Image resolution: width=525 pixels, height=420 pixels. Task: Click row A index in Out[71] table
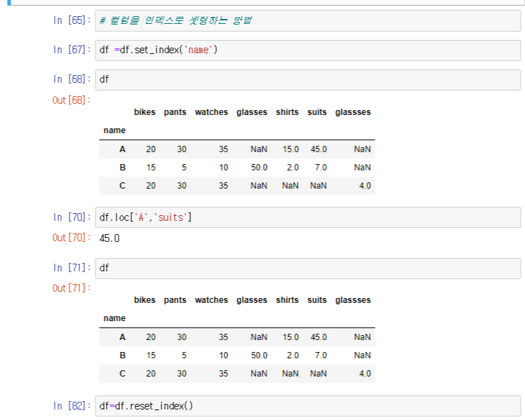pyautogui.click(x=123, y=337)
